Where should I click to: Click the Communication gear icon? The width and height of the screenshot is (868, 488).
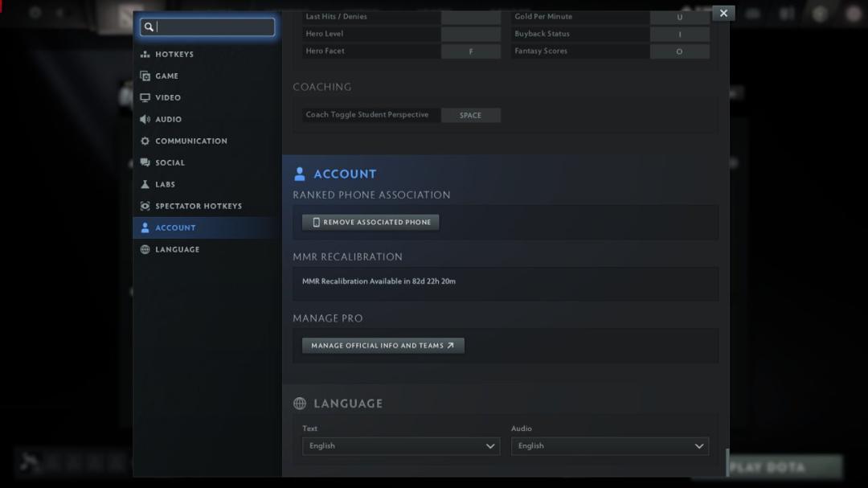tap(145, 141)
